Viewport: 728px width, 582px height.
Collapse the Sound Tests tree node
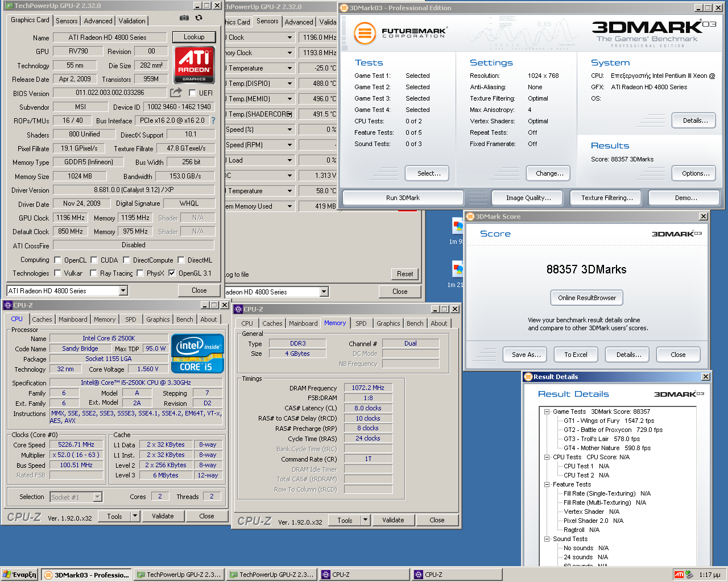click(547, 539)
